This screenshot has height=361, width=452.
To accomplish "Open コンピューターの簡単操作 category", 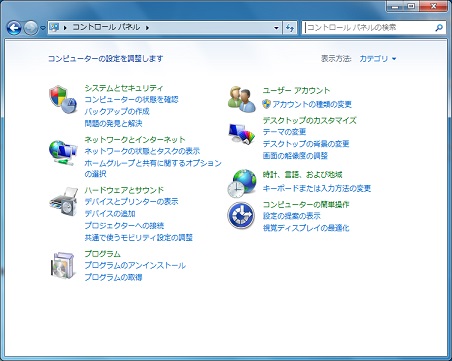I will click(x=306, y=204).
